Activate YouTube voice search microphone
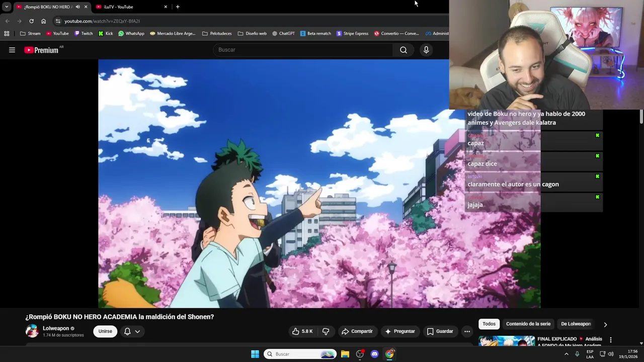This screenshot has width=644, height=362. point(426,50)
